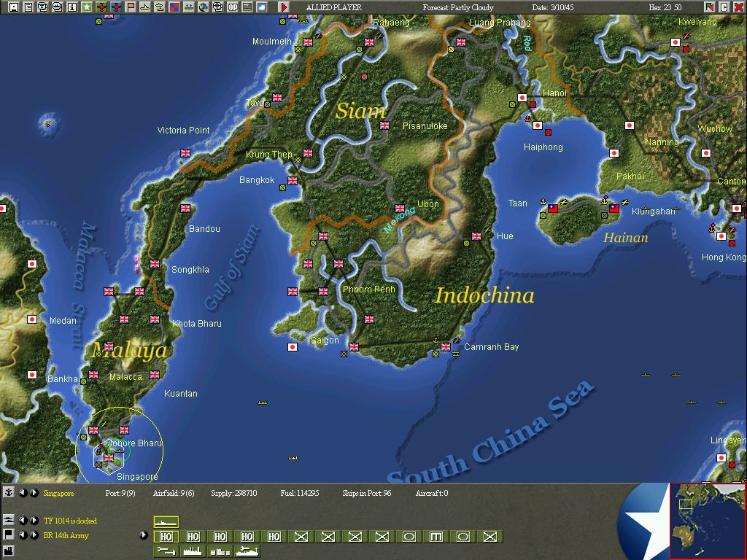Click the red and blue squares icon
Screen dimensions: 747x560
tap(174, 7)
